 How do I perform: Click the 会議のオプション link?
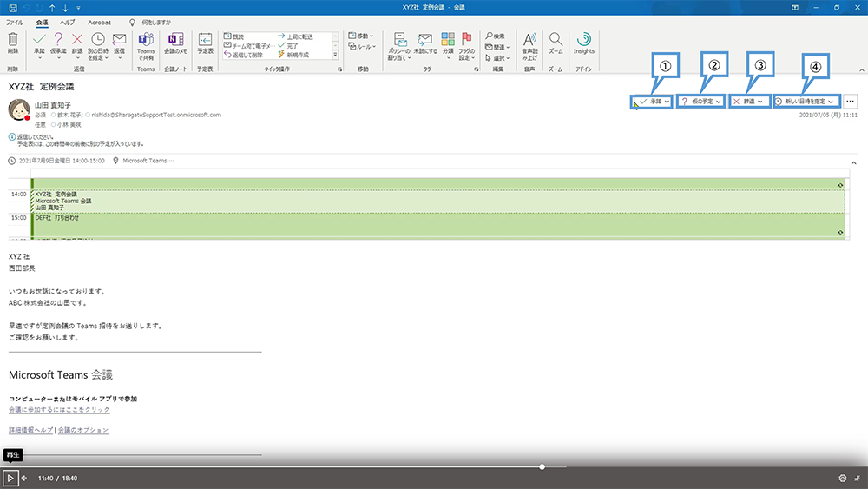point(83,430)
